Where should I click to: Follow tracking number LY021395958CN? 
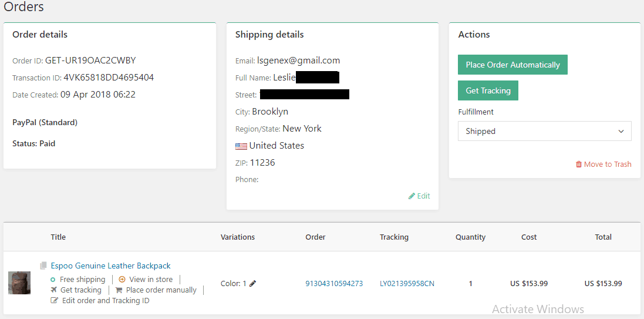407,284
